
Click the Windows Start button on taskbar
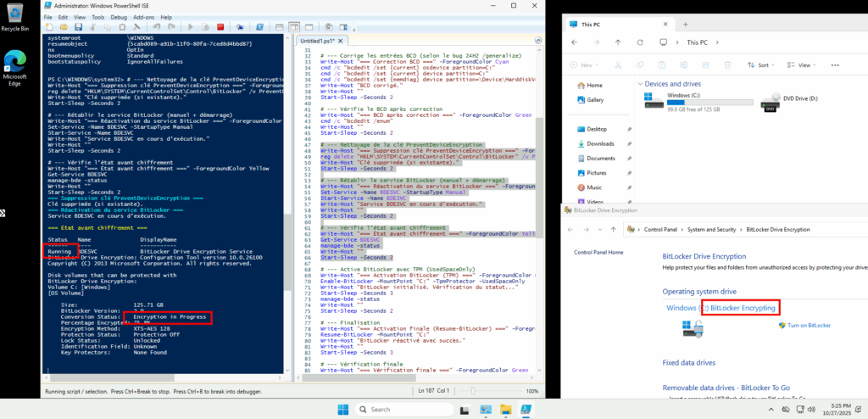pyautogui.click(x=344, y=410)
